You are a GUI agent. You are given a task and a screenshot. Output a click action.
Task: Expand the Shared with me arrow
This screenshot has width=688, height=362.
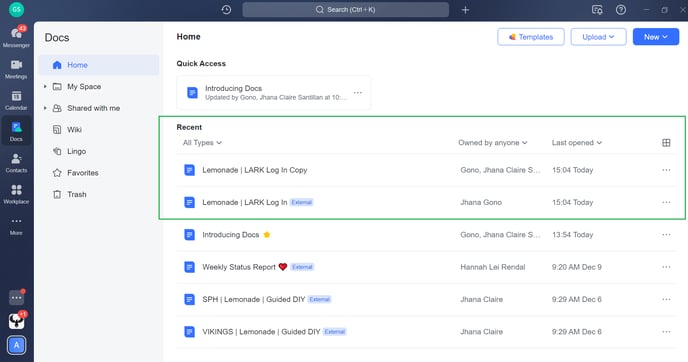tap(45, 108)
